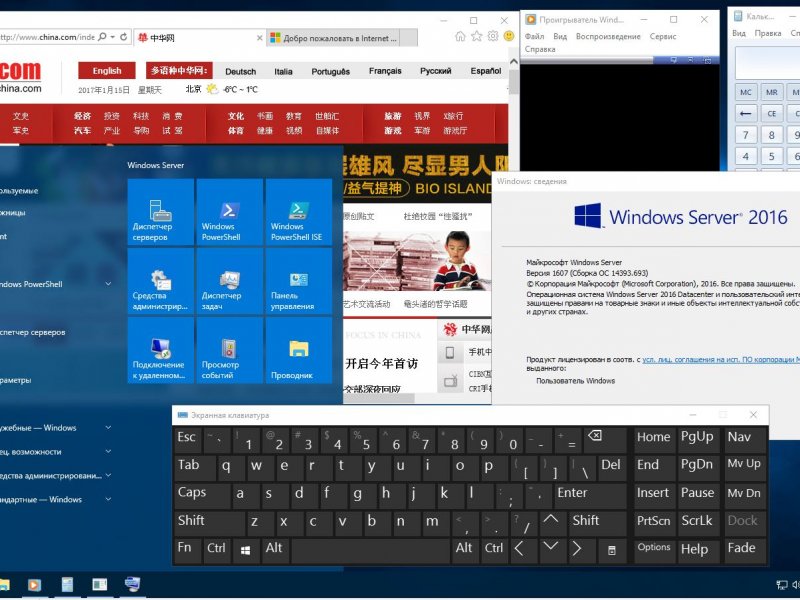Click Options key on on-screen keyboard

point(654,551)
